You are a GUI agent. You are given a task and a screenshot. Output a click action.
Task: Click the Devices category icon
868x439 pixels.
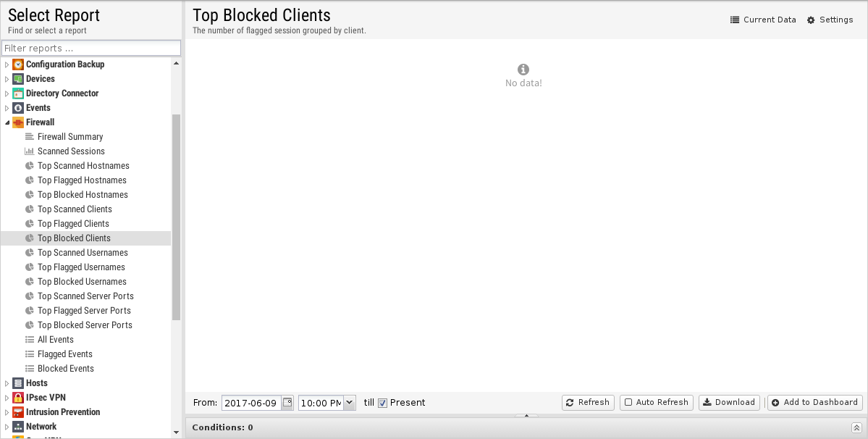[x=17, y=79]
